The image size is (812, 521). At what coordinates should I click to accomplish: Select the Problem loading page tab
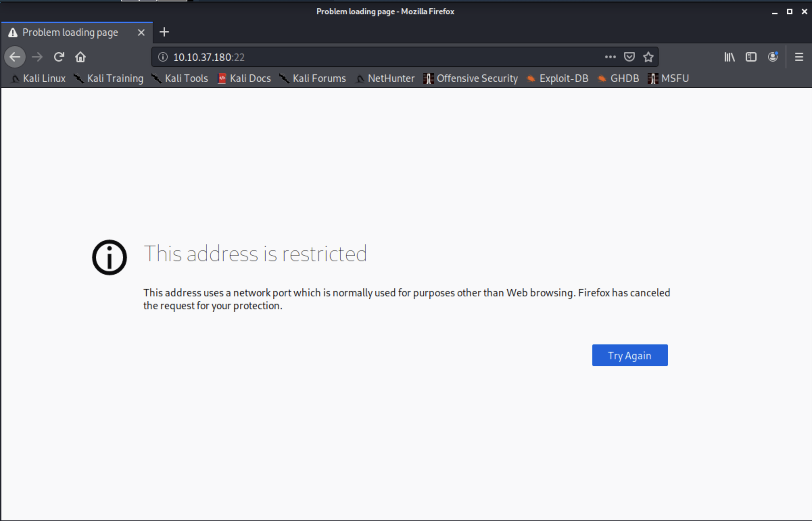pyautogui.click(x=70, y=32)
